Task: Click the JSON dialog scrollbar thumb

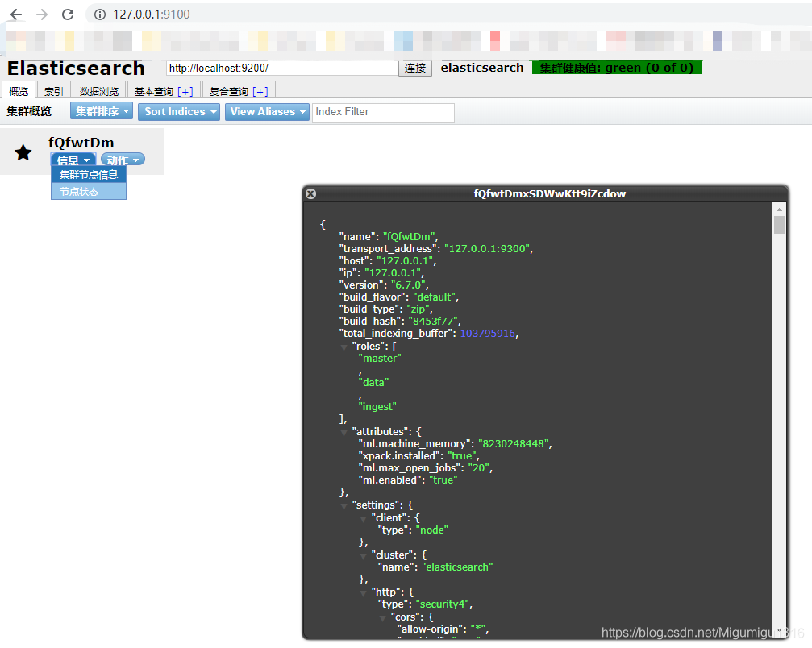Action: [x=779, y=225]
